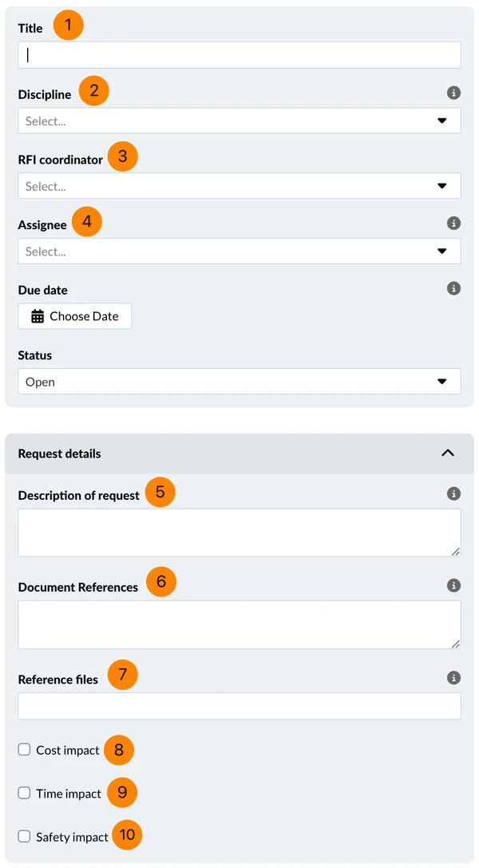Click the info icon next to Discipline
The image size is (479, 868).
[x=453, y=93]
